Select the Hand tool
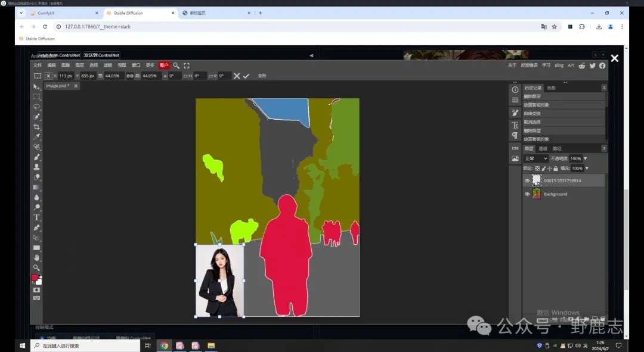The width and height of the screenshot is (644, 352). coord(36,258)
